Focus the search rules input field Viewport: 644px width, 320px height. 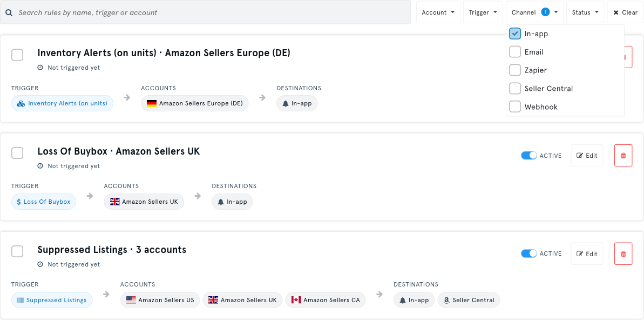tap(205, 12)
